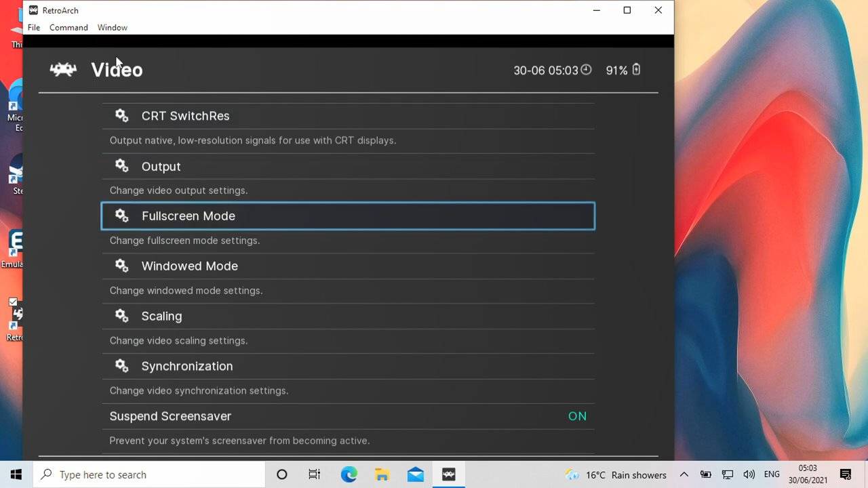
Task: Open Microsoft Edge from the taskbar
Action: pos(349,474)
